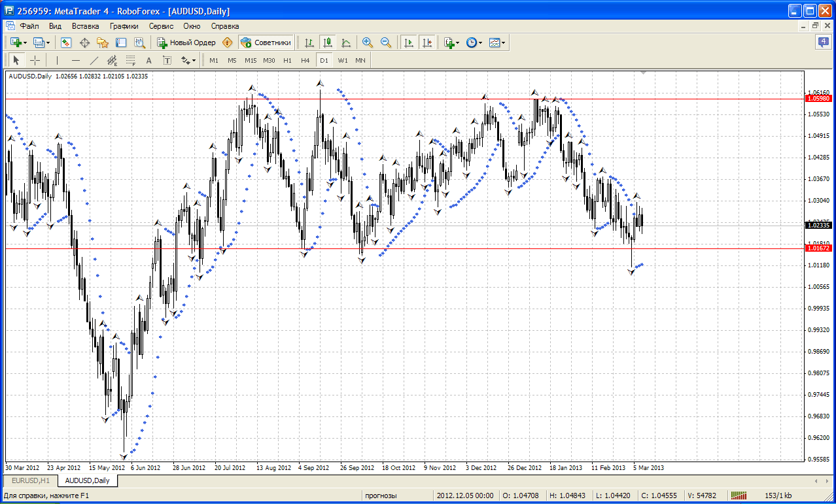Zoom in on the chart
The width and height of the screenshot is (836, 504).
coord(368,42)
